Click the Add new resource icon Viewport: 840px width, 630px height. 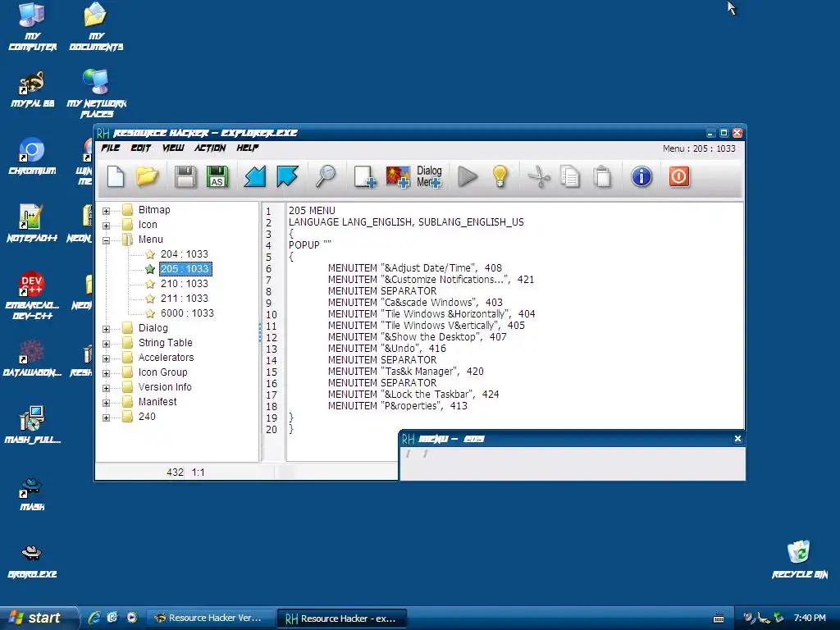tap(365, 177)
